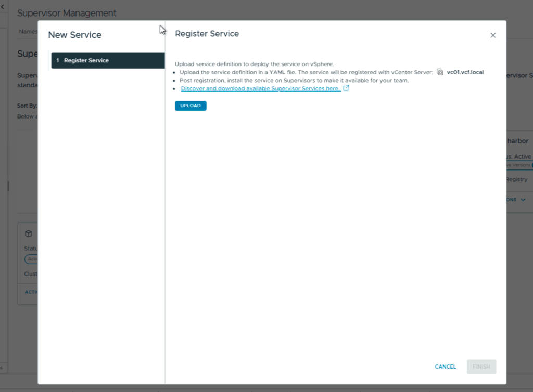Switch to the Namespaces tab behind the dialog
The height and width of the screenshot is (392, 533).
coord(28,32)
